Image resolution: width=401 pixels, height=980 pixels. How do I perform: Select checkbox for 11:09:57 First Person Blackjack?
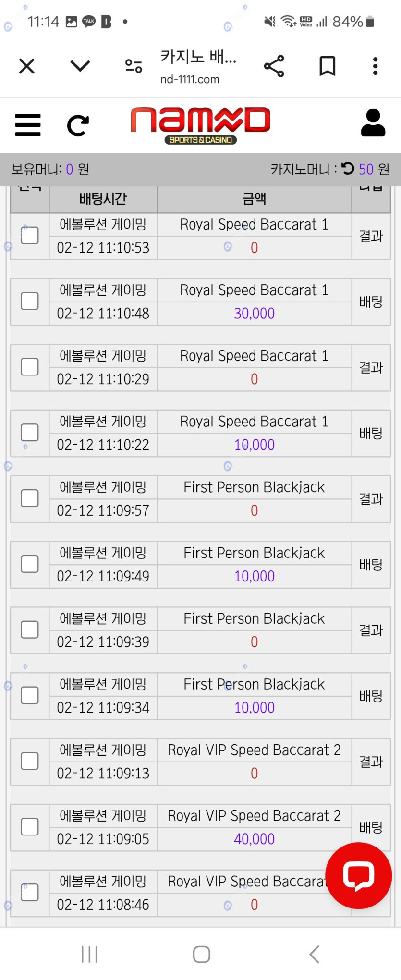30,498
